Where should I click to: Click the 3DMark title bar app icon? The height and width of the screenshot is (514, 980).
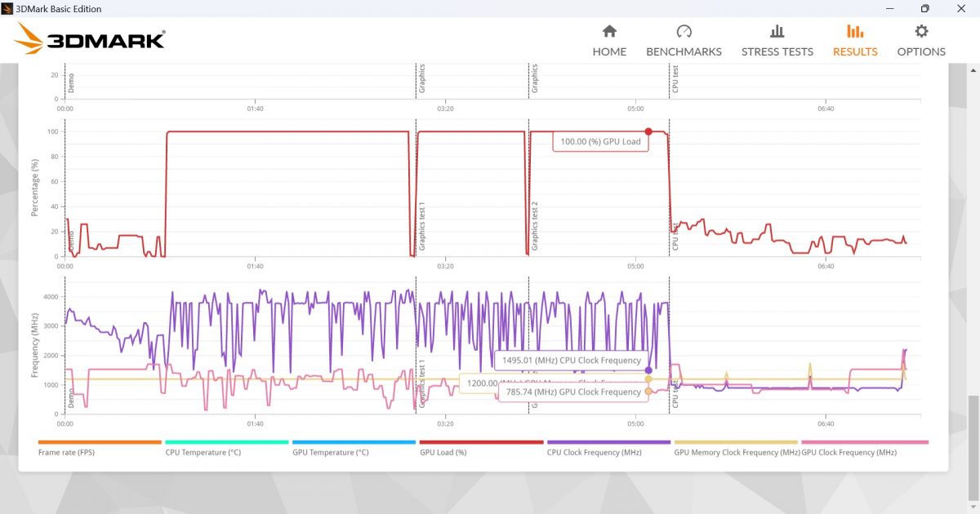8,8
